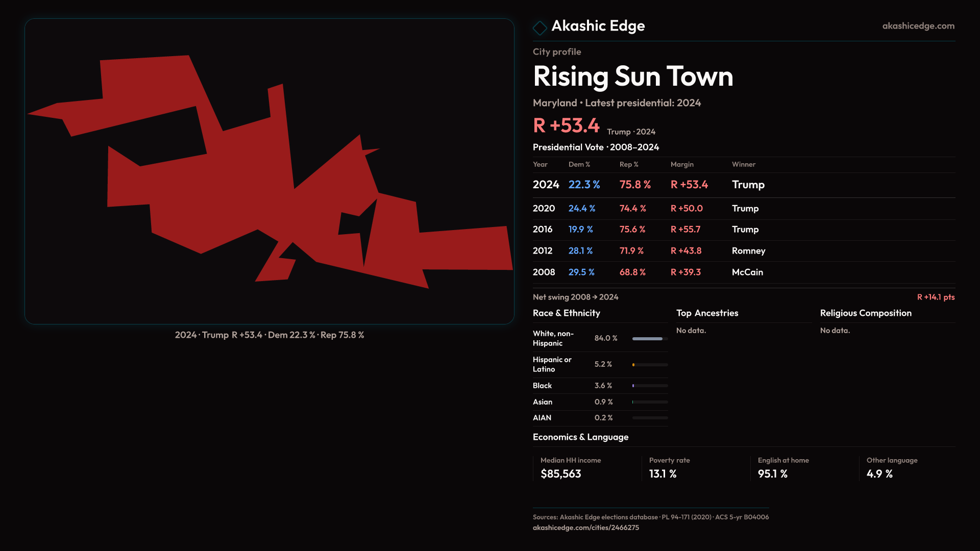Select the 2008 McCain result row
The height and width of the screenshot is (551, 980).
(743, 272)
